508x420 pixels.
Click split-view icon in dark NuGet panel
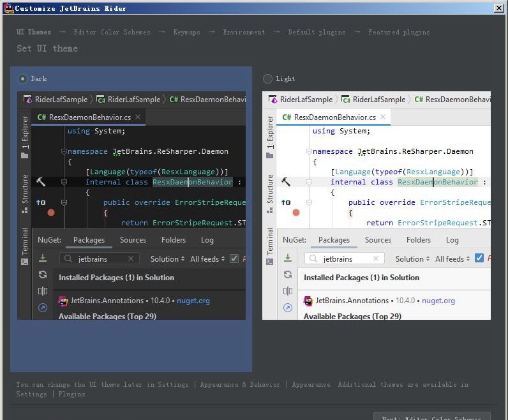[43, 291]
